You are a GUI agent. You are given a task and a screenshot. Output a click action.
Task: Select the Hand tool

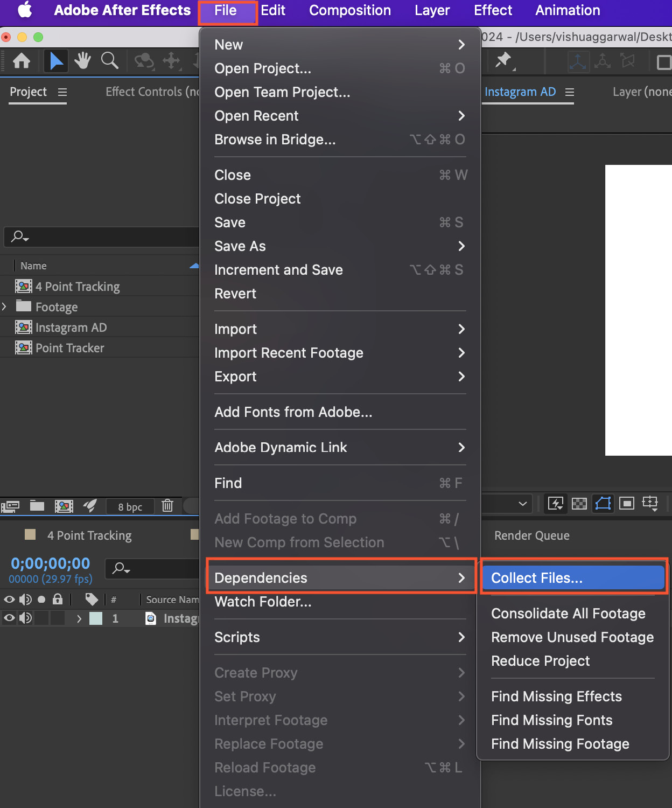(82, 61)
